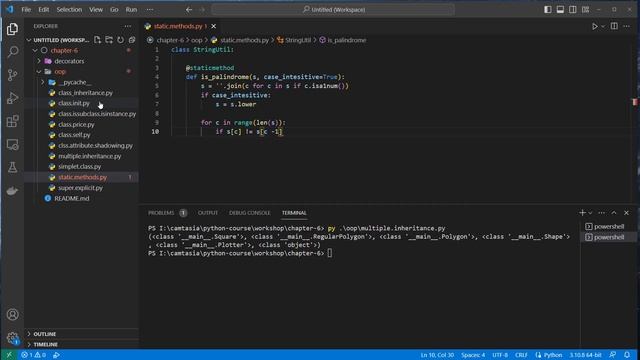Image resolution: width=640 pixels, height=360 pixels.
Task: Open the notifications bell in status bar
Action: [627, 355]
